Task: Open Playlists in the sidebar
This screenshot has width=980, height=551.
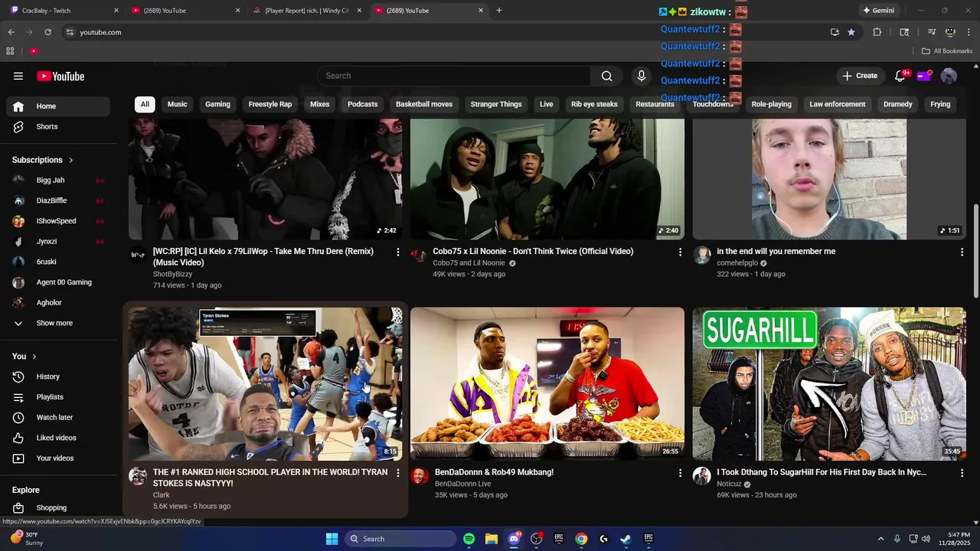Action: [x=58, y=397]
